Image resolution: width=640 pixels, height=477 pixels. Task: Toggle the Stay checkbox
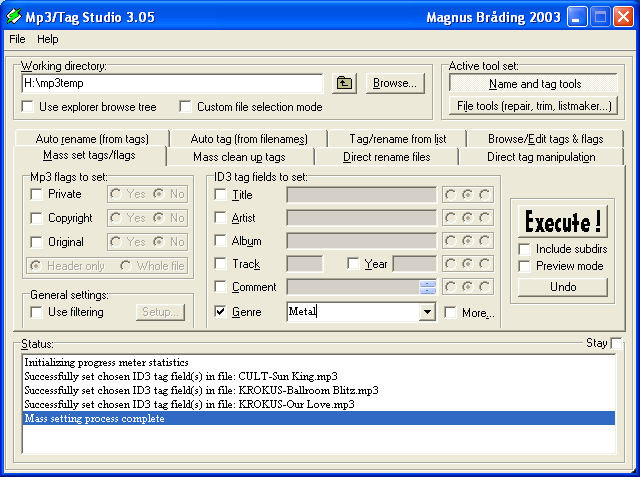616,343
